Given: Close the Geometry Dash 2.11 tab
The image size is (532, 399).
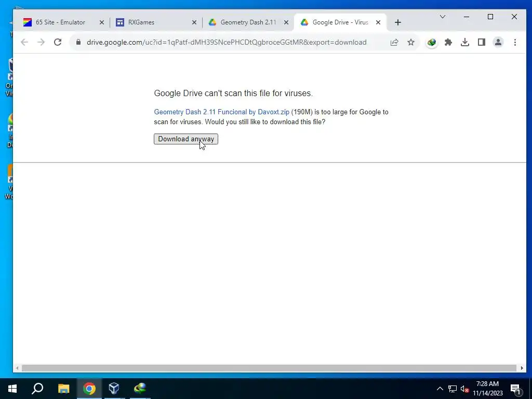Looking at the screenshot, I should [x=286, y=22].
